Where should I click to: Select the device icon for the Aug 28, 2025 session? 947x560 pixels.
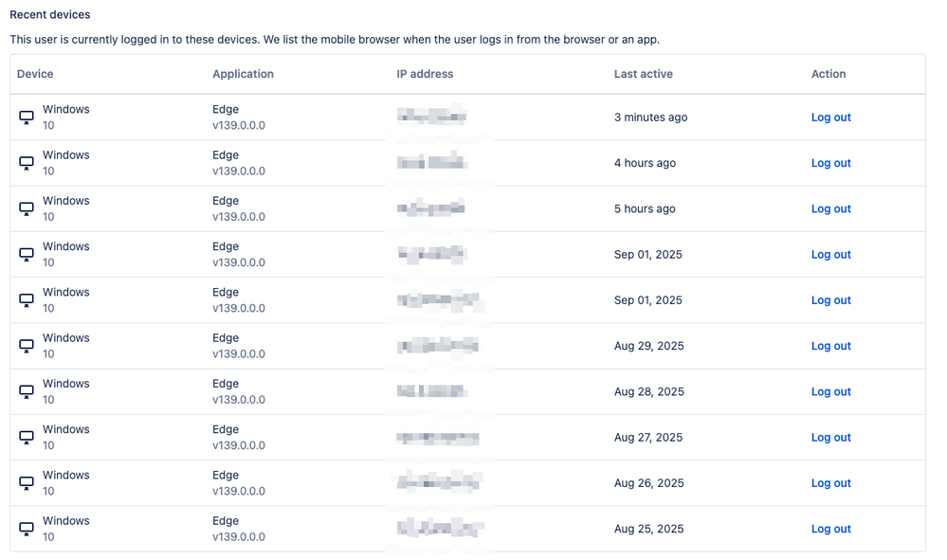27,391
